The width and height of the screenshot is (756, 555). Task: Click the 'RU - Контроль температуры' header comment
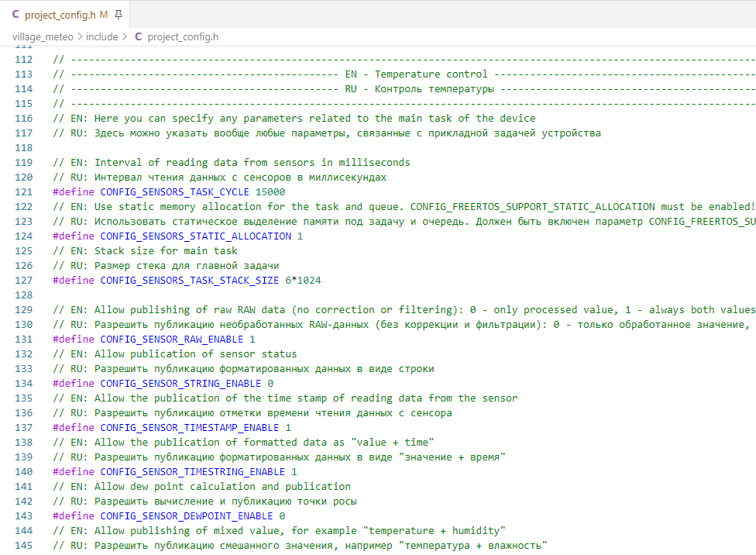(x=420, y=89)
